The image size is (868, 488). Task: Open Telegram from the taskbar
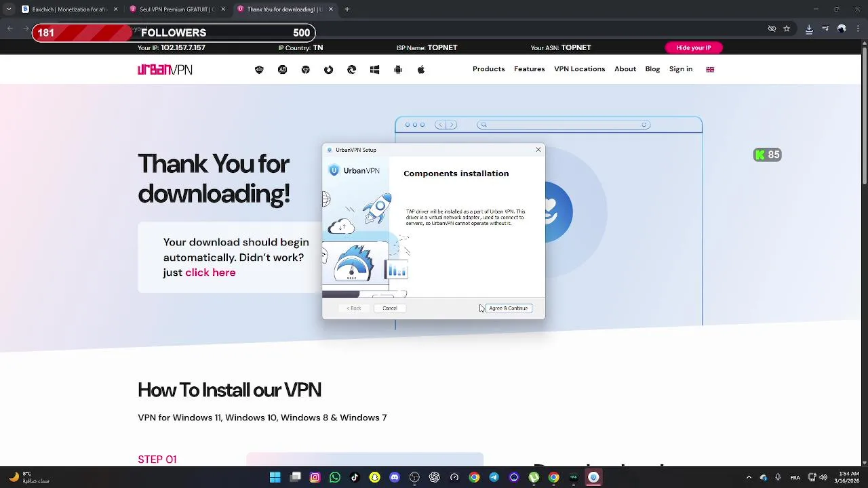pos(494,478)
